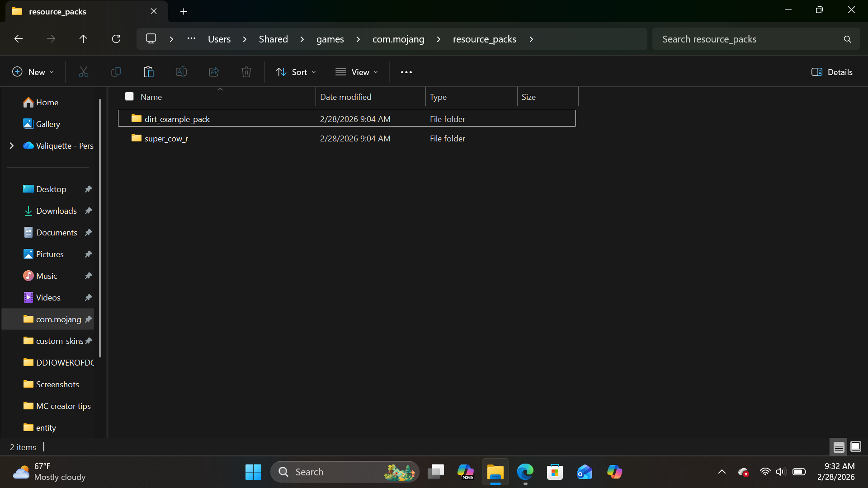Click the New button
The width and height of the screenshot is (868, 488).
tap(33, 72)
